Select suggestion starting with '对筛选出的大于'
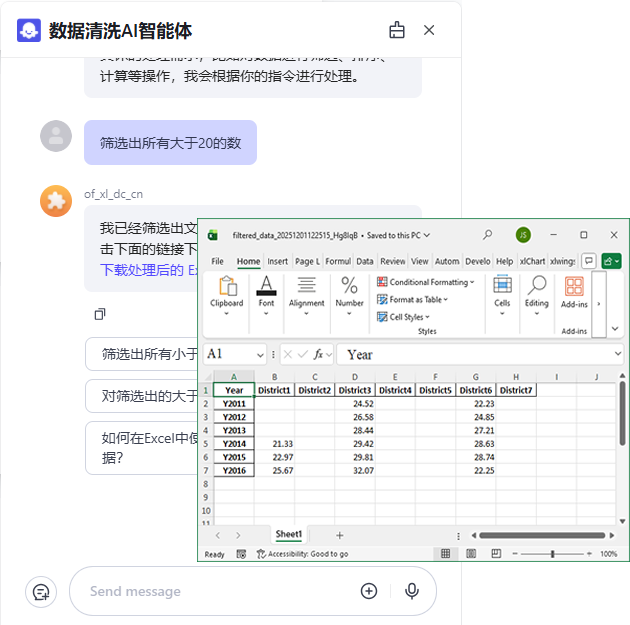The image size is (630, 625). click(x=141, y=396)
